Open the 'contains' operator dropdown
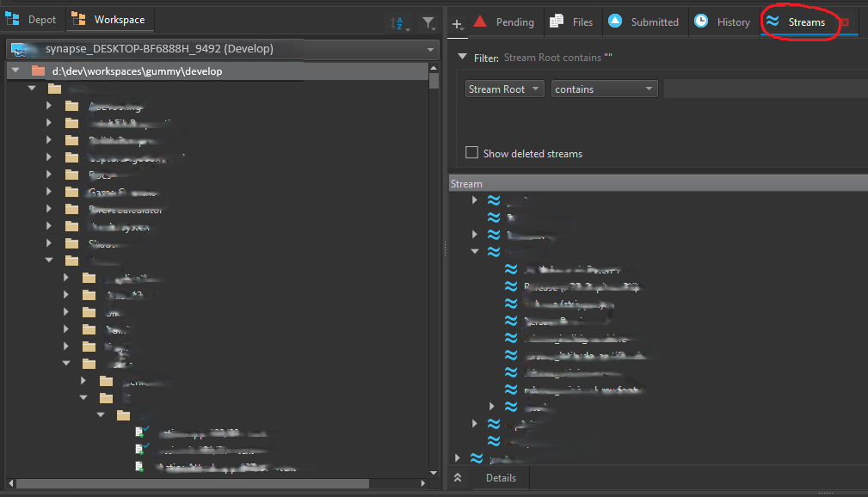 (604, 89)
